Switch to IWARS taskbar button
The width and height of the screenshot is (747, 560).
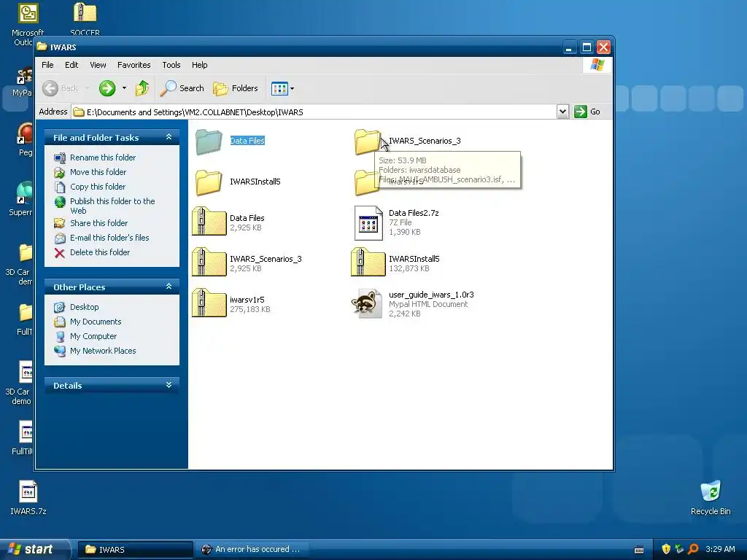[135, 550]
